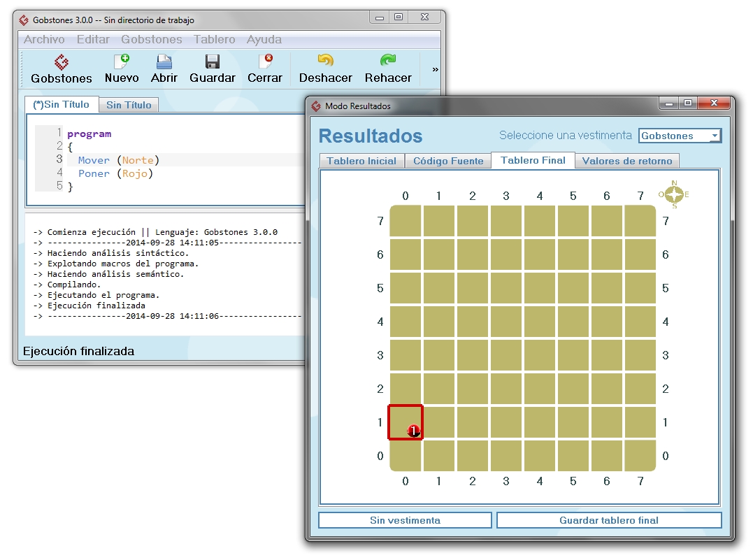
Task: Open the Valores de retorno tab
Action: coord(627,161)
